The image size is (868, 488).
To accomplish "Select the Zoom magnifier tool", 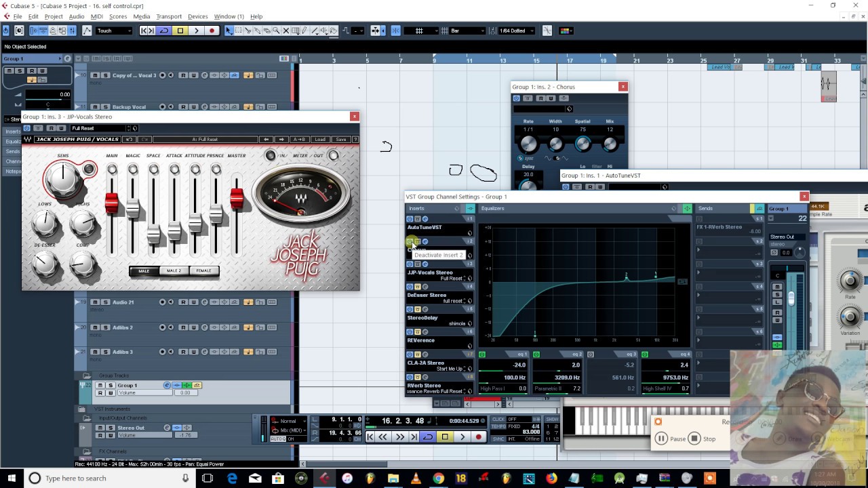I will coord(277,30).
